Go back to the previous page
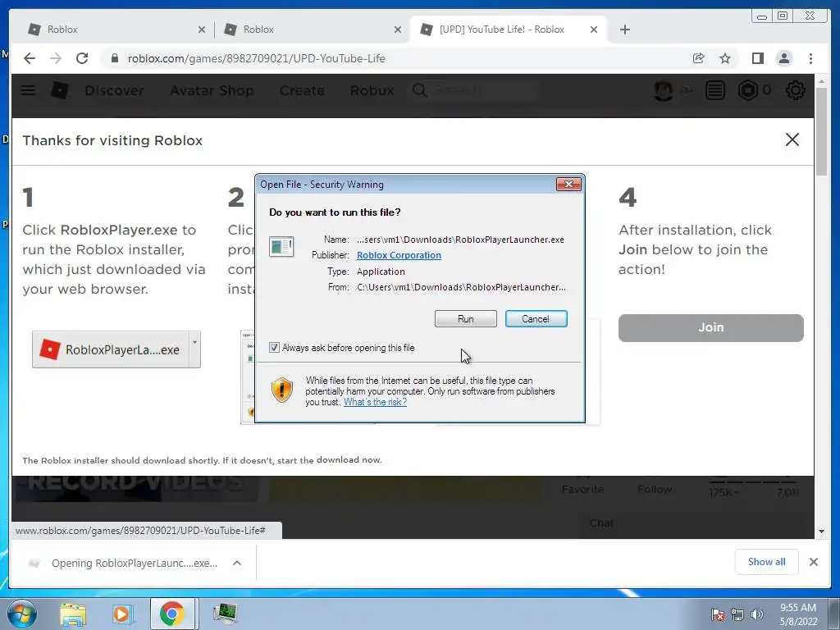 (x=30, y=58)
